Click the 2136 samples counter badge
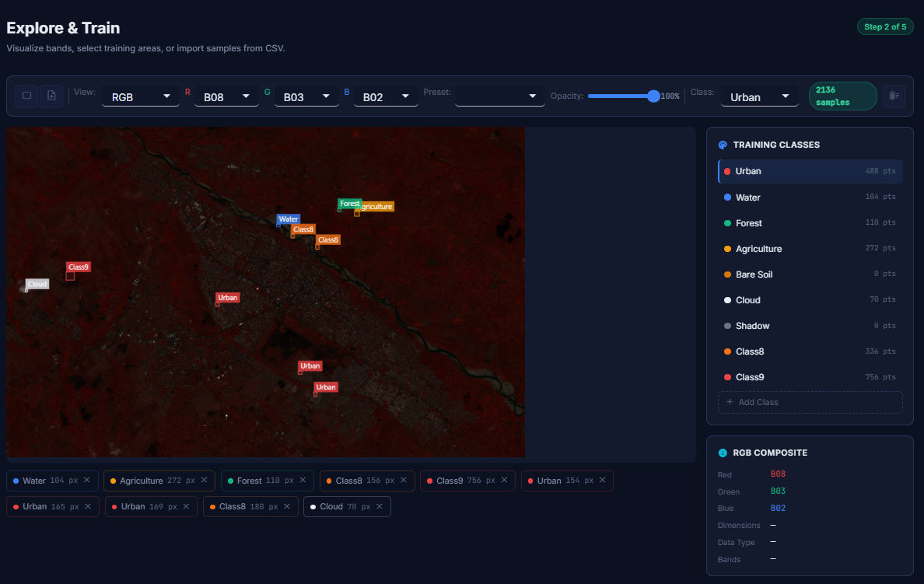This screenshot has width=924, height=584. (x=842, y=96)
